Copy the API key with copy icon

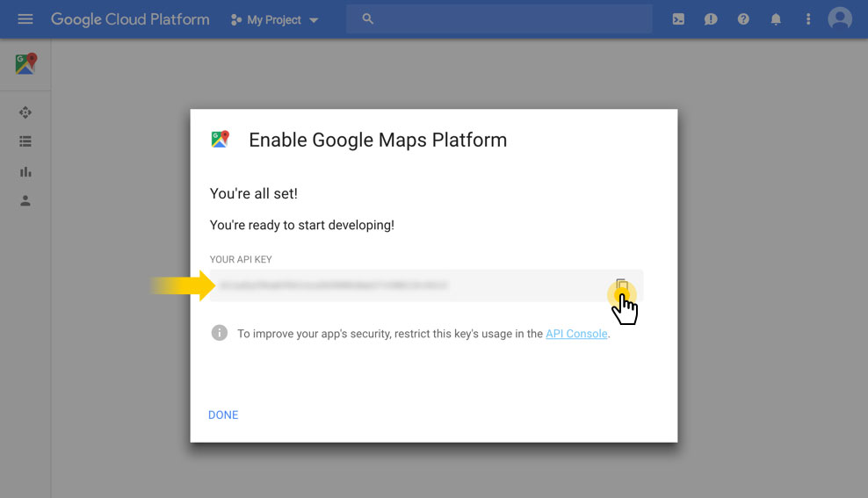(x=622, y=285)
